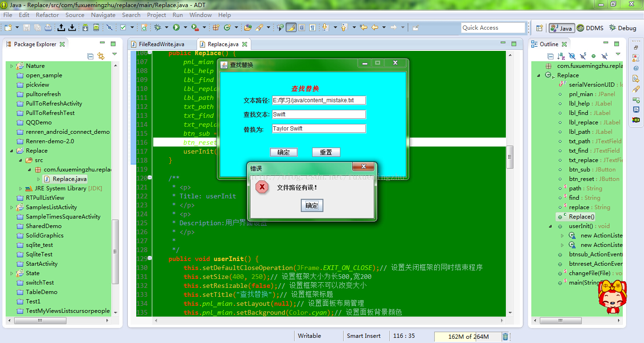Open the Source menu
Viewport: 644px width, 343px height.
pos(74,15)
